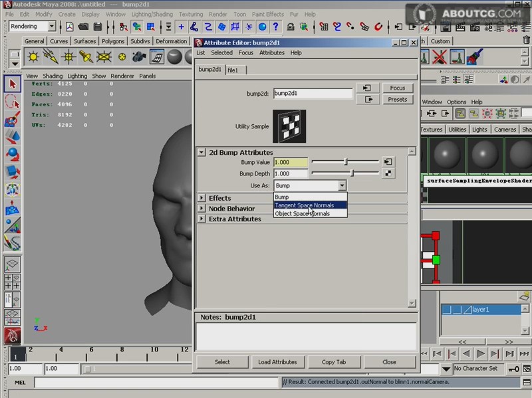Switch to the Utilities tab in Hypershade

click(458, 130)
